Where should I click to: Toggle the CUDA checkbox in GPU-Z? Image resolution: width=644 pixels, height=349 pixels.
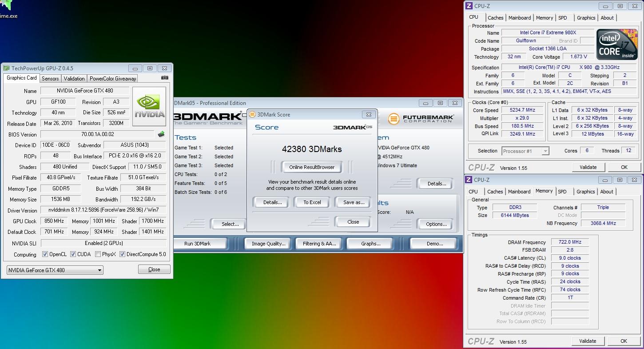point(73,254)
